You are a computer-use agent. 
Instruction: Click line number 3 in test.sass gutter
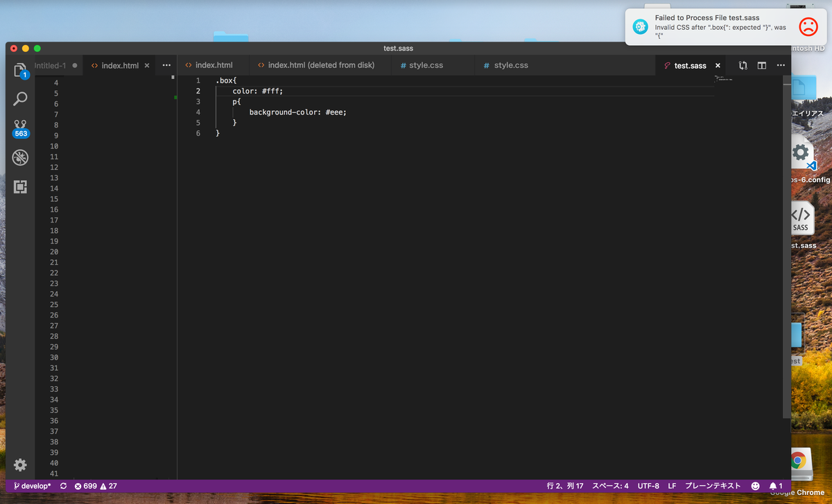point(198,101)
